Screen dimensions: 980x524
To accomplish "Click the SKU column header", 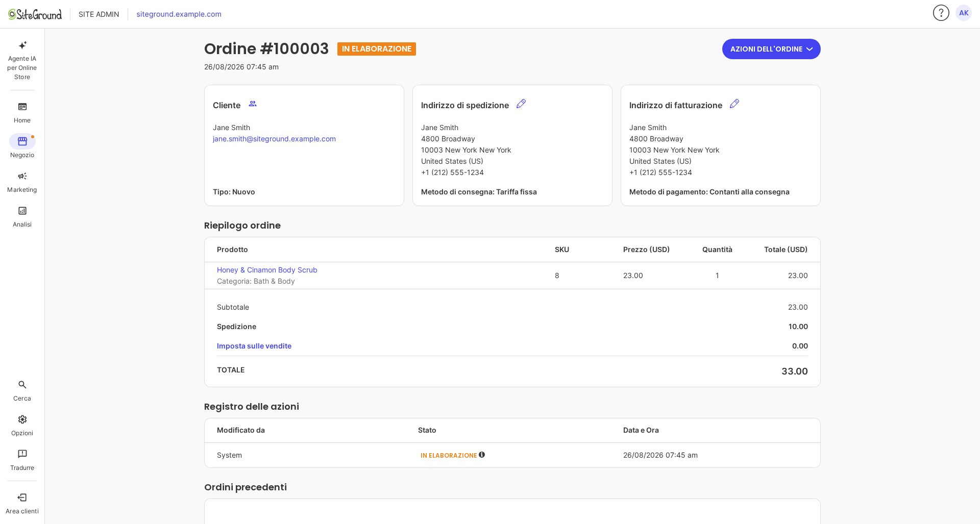I will 562,249.
